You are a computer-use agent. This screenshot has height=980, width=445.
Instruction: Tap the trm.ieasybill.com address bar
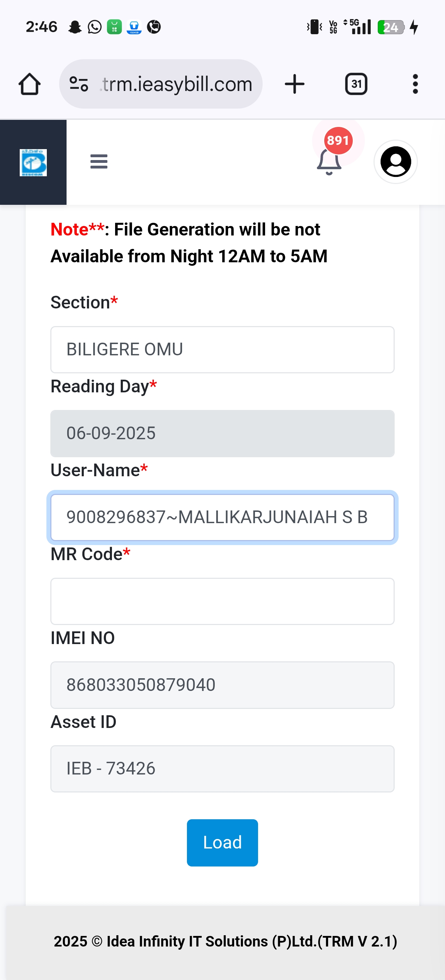click(x=177, y=84)
